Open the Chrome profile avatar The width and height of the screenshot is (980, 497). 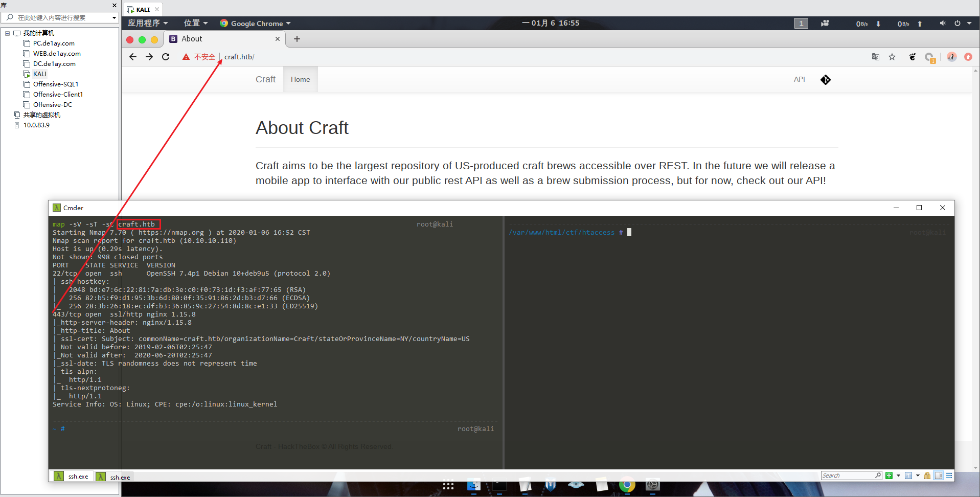pos(951,57)
